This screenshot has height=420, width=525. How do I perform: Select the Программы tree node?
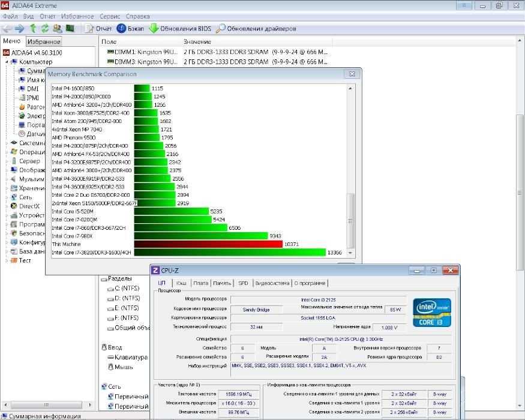(x=28, y=224)
